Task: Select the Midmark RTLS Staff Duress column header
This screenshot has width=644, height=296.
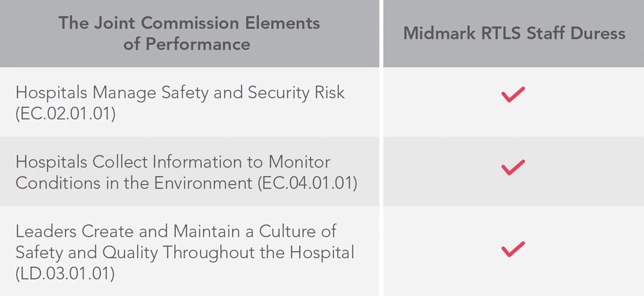Action: [514, 33]
